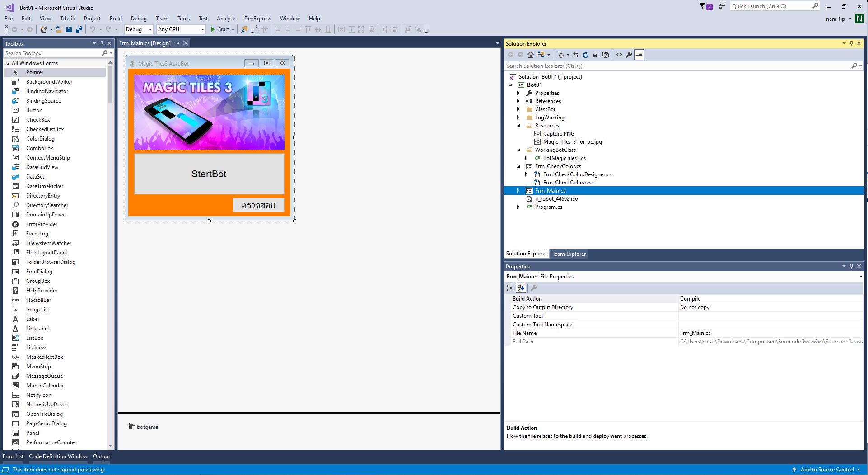Open Find in Files from toolbar

coord(244,29)
